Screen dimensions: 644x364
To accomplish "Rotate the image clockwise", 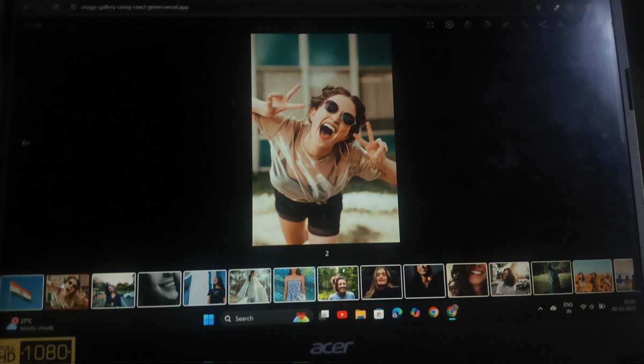I will 486,24.
